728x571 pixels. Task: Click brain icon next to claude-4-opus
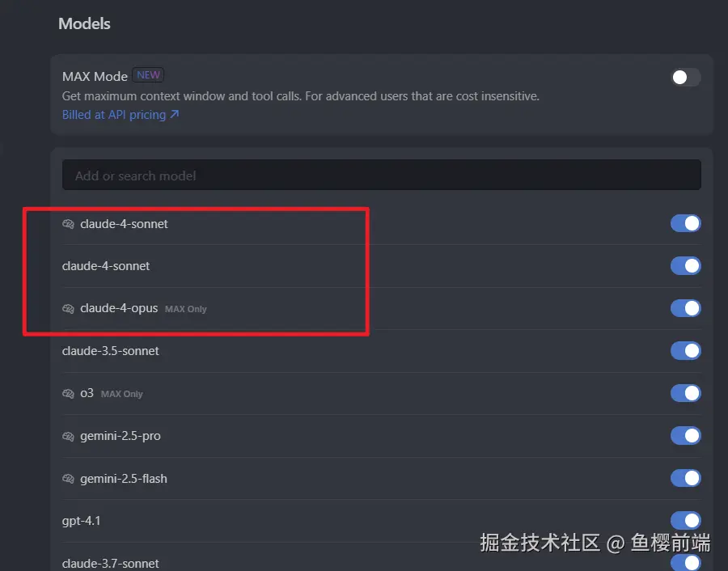(68, 309)
